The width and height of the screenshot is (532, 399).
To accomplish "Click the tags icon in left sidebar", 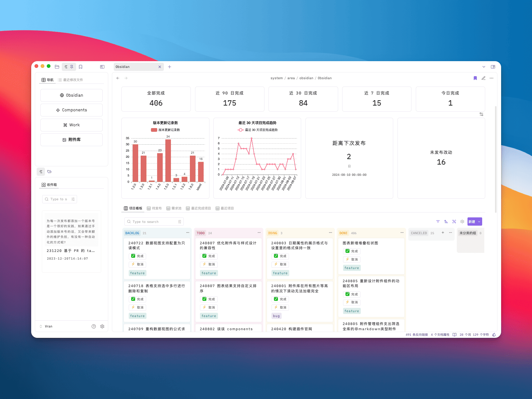I will [x=49, y=172].
